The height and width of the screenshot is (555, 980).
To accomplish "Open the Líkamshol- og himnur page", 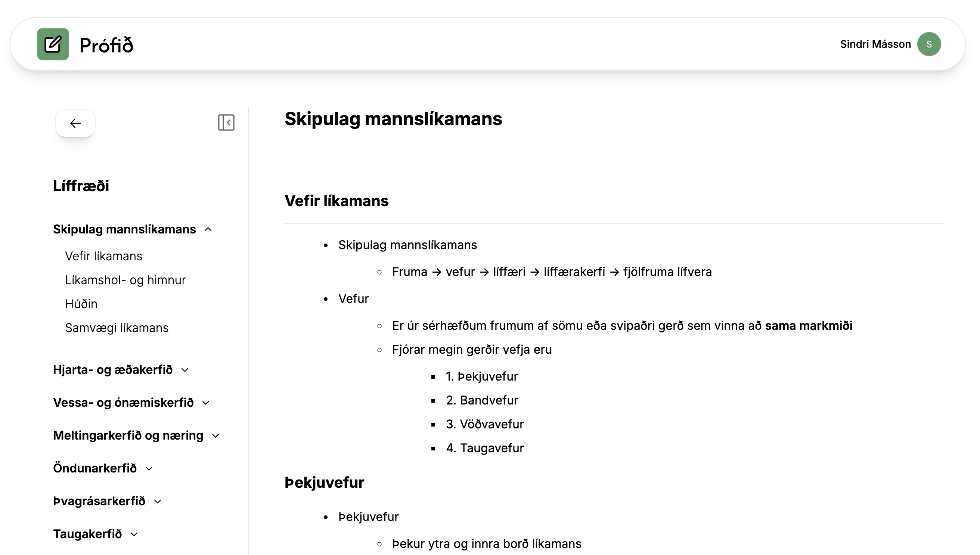I will pos(125,280).
